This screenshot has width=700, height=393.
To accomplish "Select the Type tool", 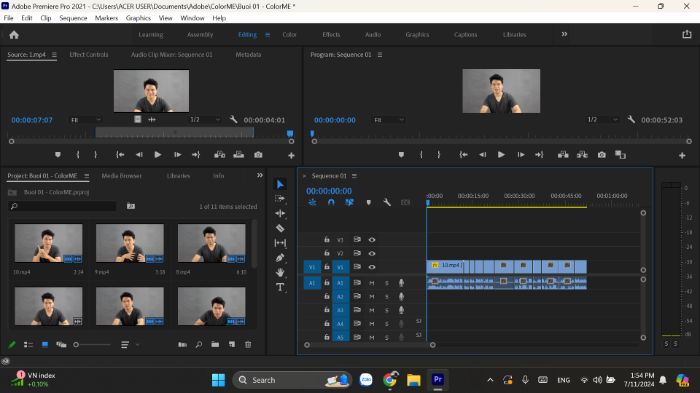I will pyautogui.click(x=280, y=287).
